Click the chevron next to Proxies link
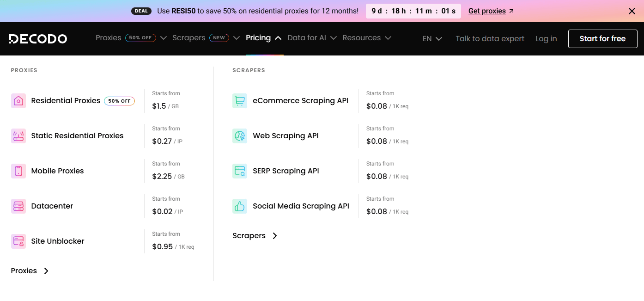The height and width of the screenshot is (301, 644). tap(46, 271)
